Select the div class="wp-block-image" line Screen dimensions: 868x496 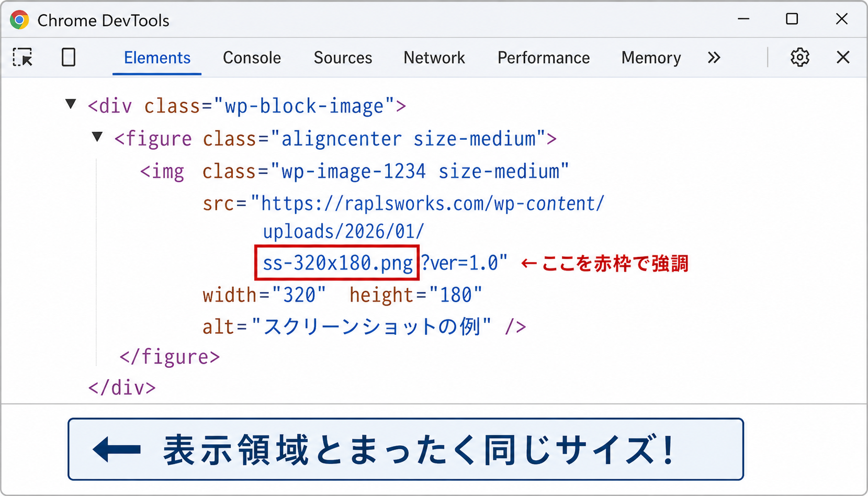247,106
